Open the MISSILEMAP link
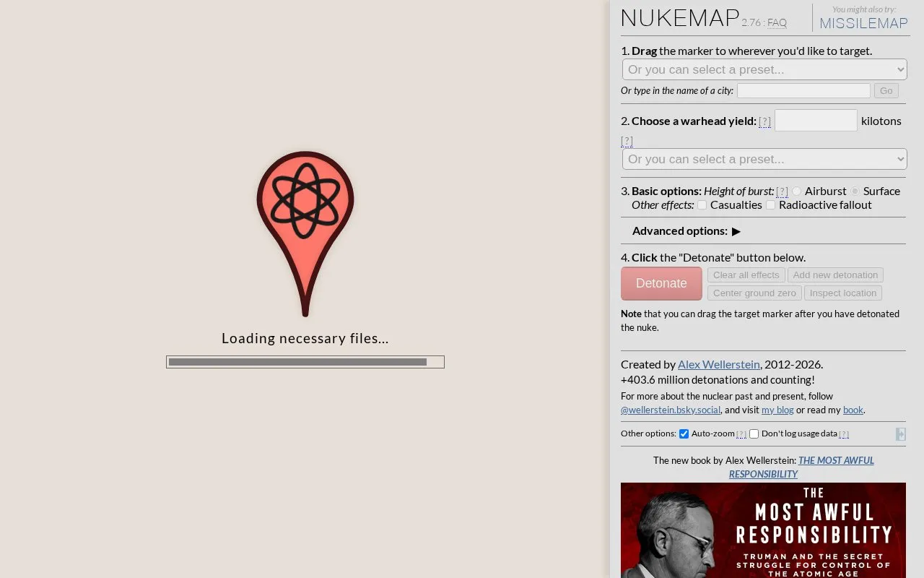The width and height of the screenshot is (924, 578). click(x=864, y=23)
